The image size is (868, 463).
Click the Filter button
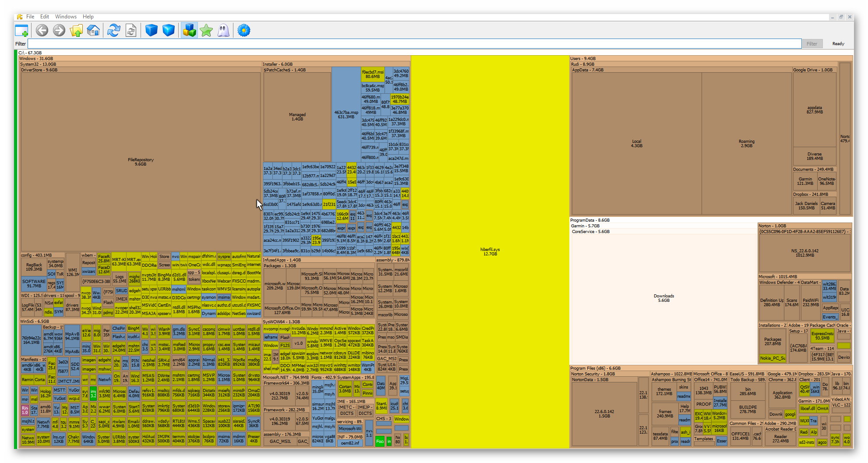pyautogui.click(x=812, y=44)
